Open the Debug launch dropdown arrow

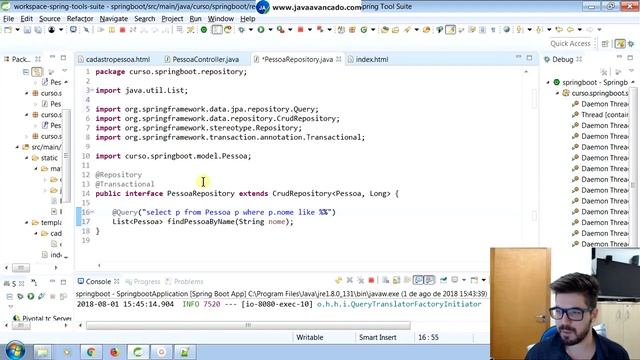point(251,30)
